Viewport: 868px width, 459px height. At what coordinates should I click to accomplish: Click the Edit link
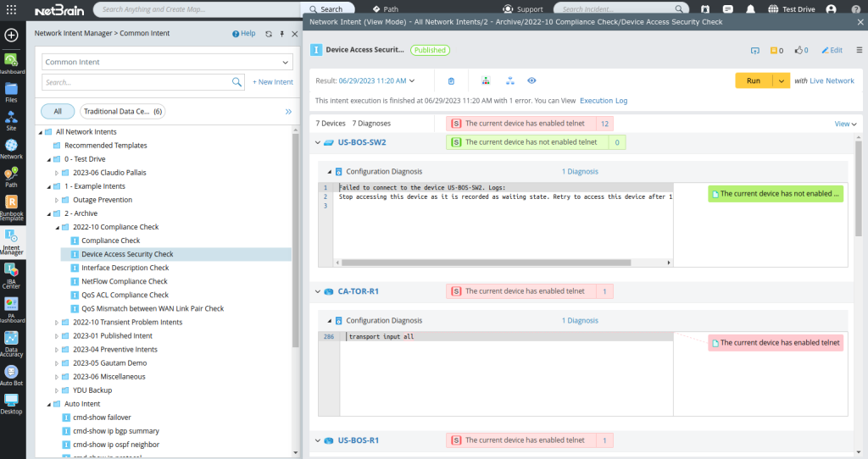point(832,50)
